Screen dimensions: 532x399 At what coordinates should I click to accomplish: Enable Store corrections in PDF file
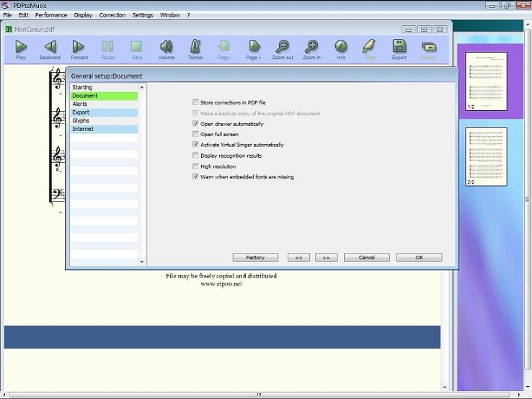pyautogui.click(x=195, y=102)
